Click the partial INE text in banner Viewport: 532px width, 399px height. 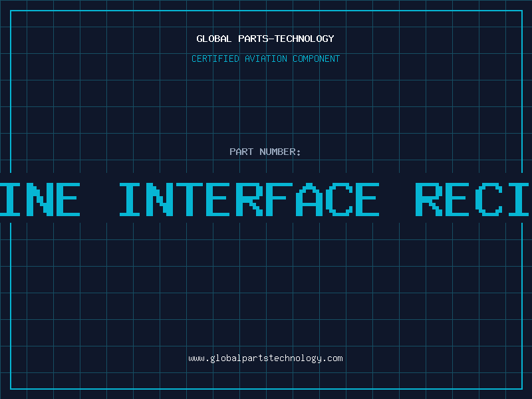(40, 199)
